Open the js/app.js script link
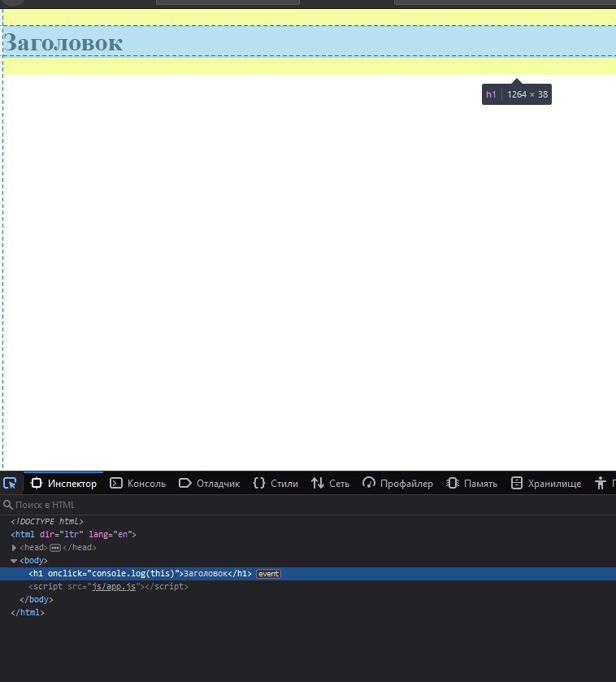 point(114,586)
